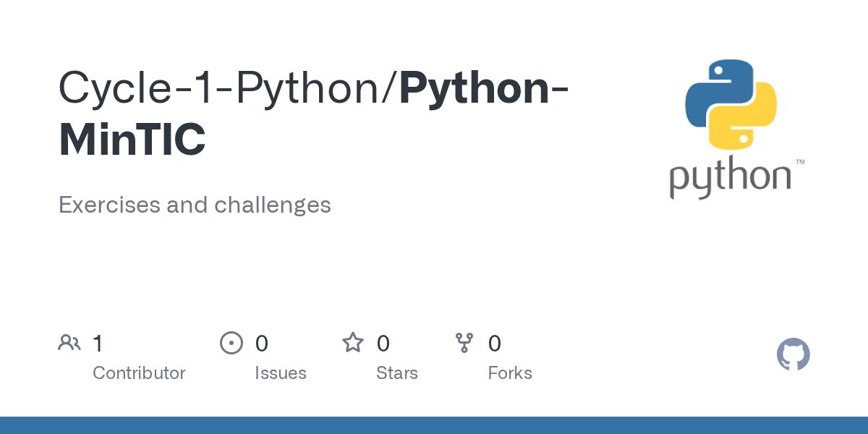Click the forks branch icon
868x434 pixels.
[464, 343]
